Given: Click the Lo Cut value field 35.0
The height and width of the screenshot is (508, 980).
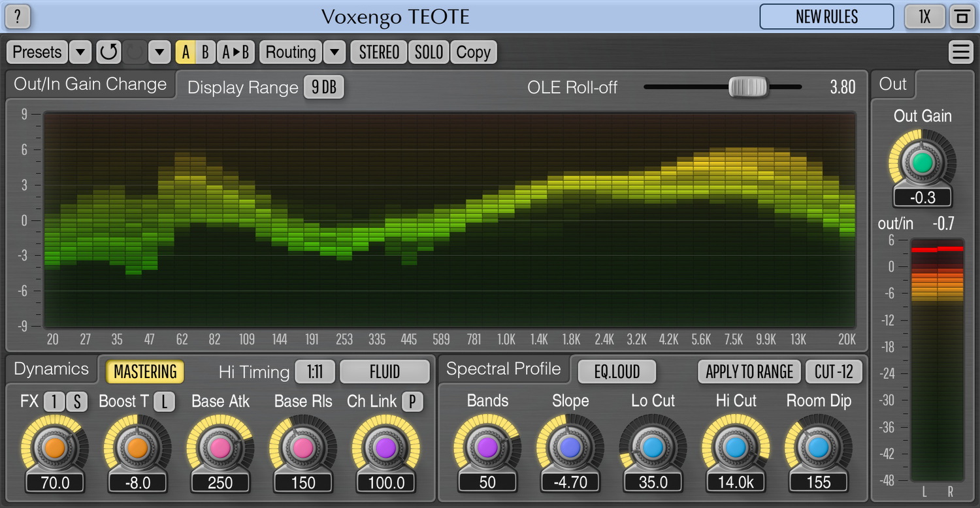Looking at the screenshot, I should pos(653,483).
